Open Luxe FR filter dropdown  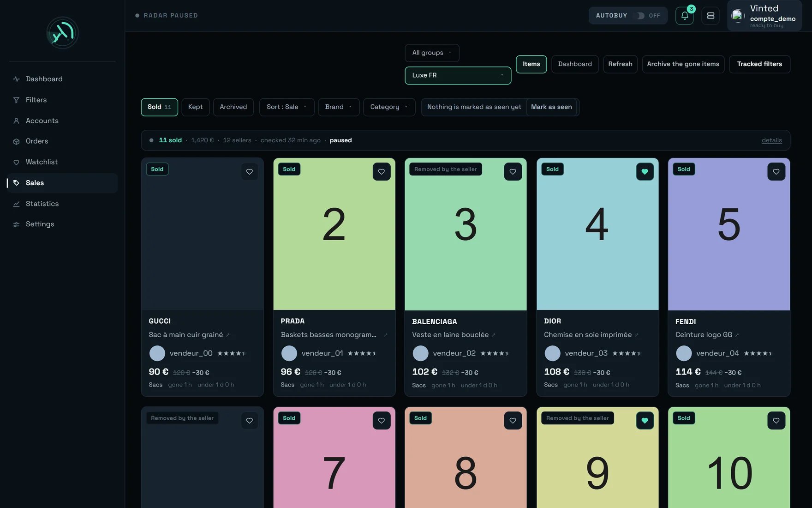coord(458,75)
